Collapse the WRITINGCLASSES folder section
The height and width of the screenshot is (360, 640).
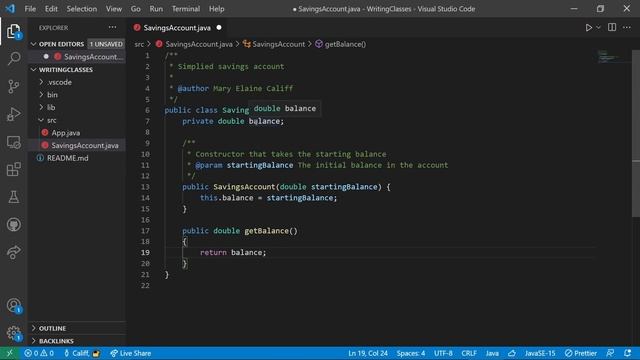(65, 69)
